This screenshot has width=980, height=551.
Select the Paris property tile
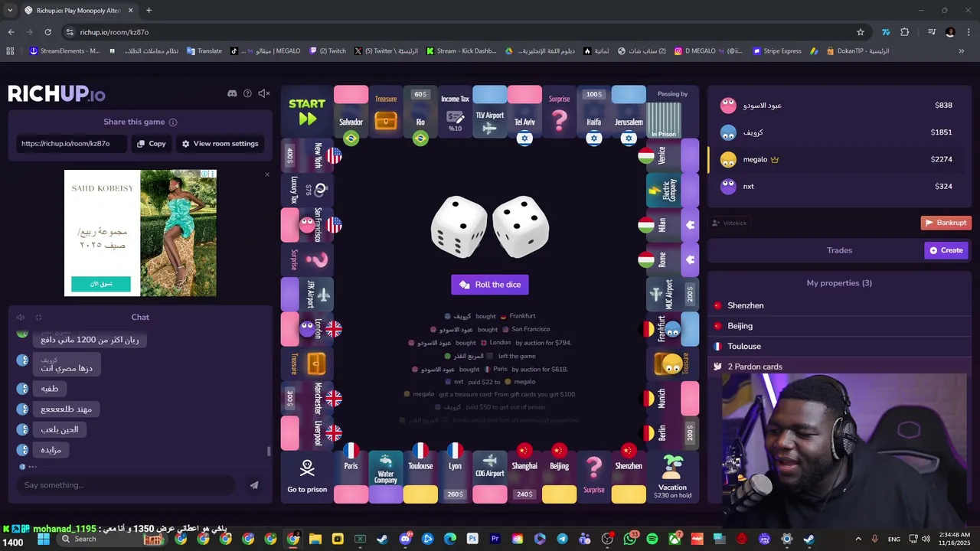click(351, 477)
